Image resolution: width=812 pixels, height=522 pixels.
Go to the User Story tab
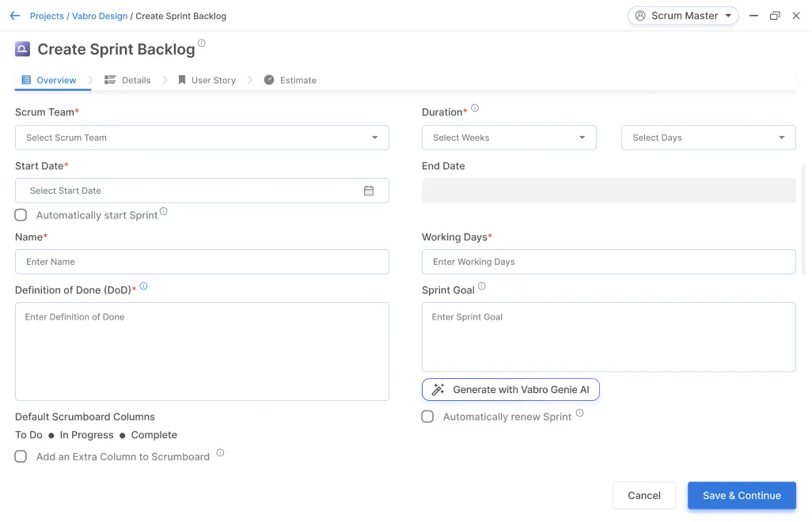207,80
